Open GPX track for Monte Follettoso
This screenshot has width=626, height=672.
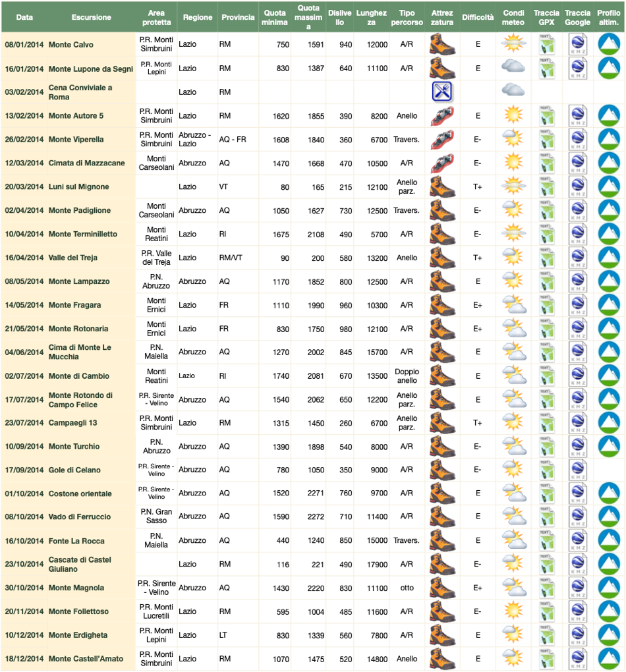547,611
